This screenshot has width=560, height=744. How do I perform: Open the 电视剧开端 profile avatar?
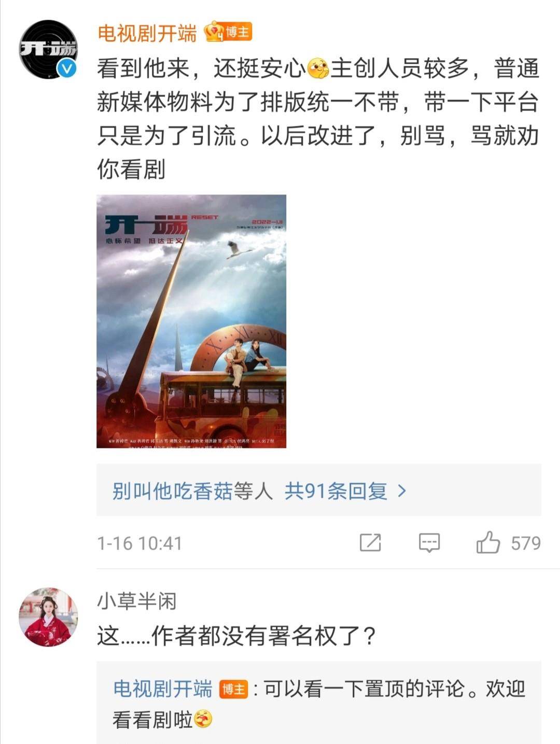[48, 49]
